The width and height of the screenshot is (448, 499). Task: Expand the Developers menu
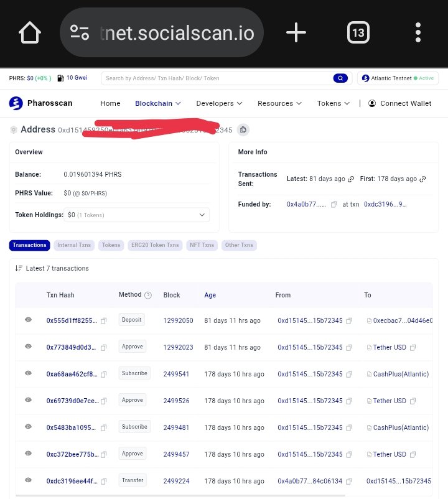coord(219,103)
